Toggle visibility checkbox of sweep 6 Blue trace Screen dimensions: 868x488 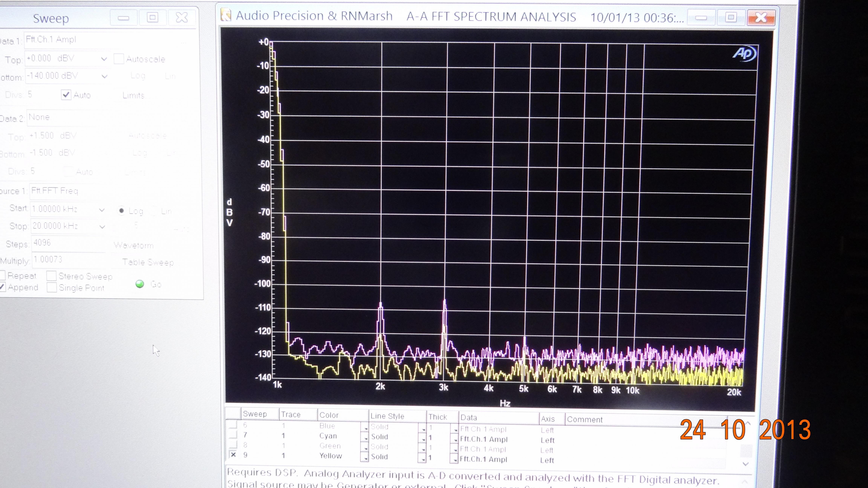coord(233,425)
